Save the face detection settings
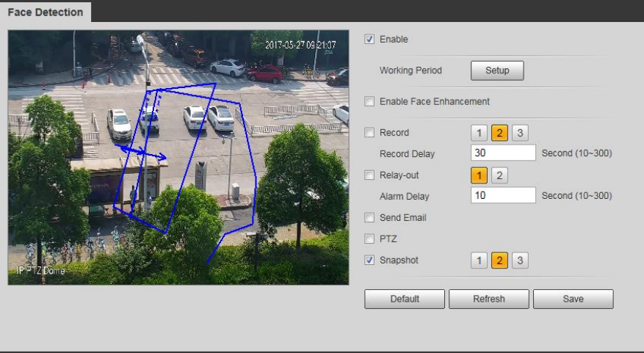 574,299
